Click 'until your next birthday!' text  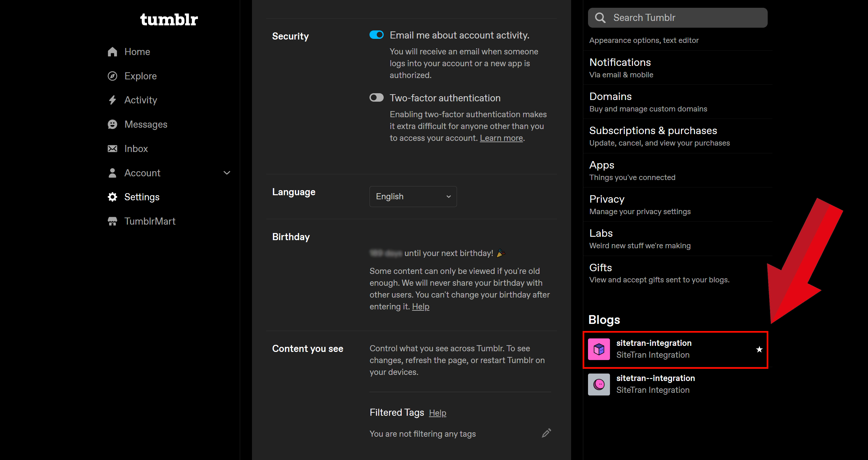tap(449, 253)
